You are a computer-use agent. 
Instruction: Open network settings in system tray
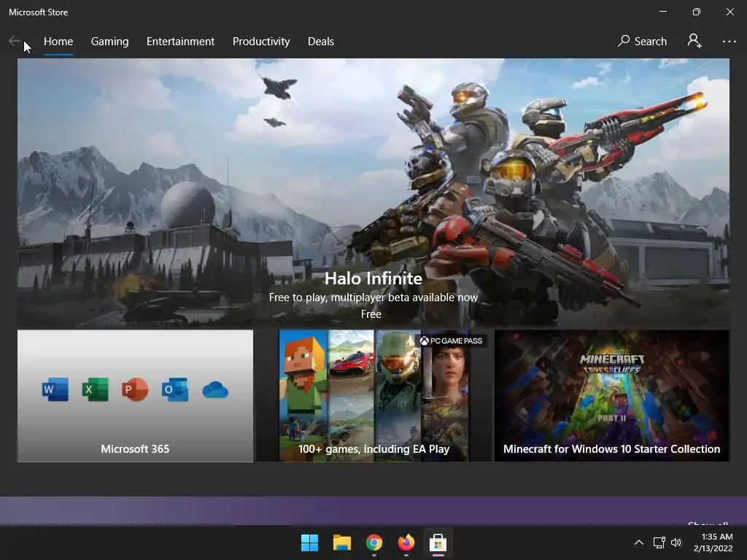[x=659, y=542]
